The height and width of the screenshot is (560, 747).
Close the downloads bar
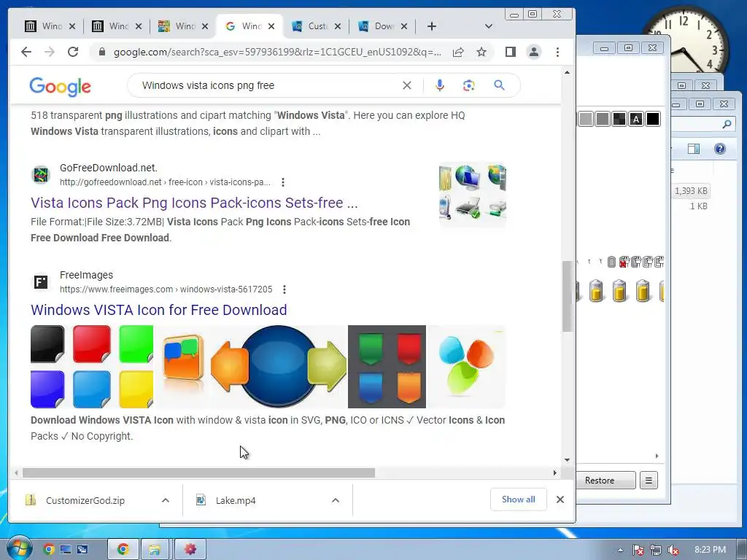coord(560,499)
